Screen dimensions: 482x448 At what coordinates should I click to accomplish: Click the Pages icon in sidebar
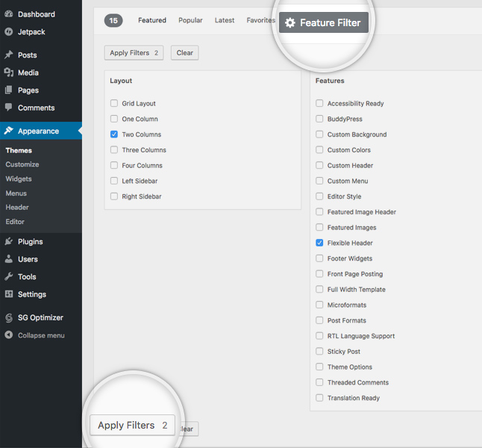pos(8,90)
